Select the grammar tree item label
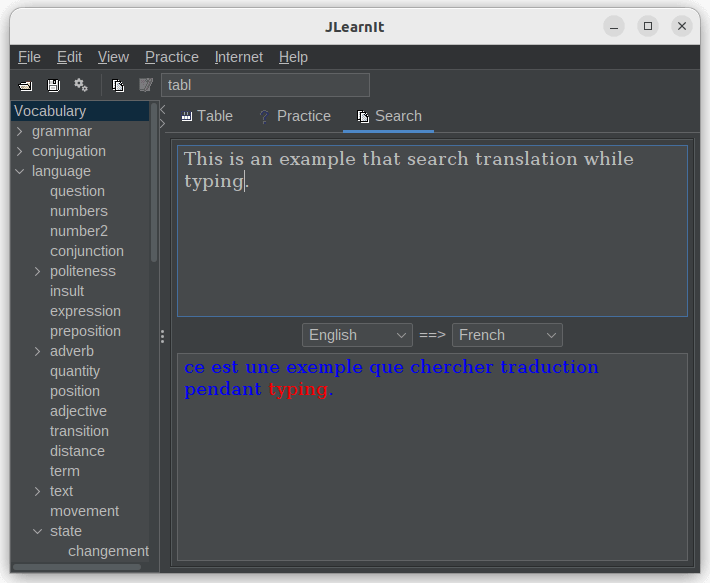Image resolution: width=710 pixels, height=583 pixels. pyautogui.click(x=62, y=132)
